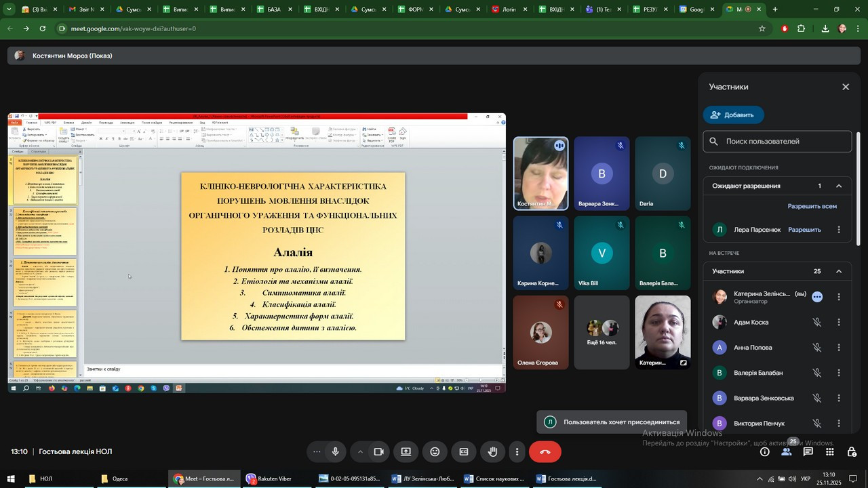
Task: Toggle the microphone in the call bar
Action: click(335, 452)
